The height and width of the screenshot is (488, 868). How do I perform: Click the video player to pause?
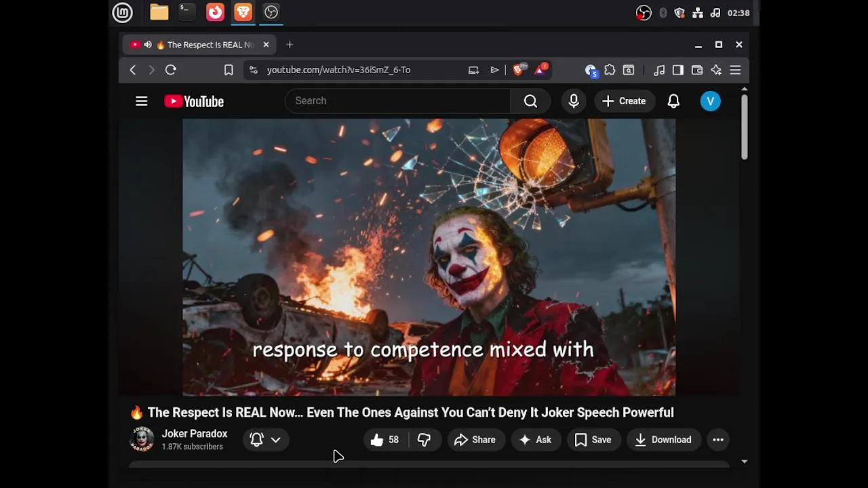(429, 257)
